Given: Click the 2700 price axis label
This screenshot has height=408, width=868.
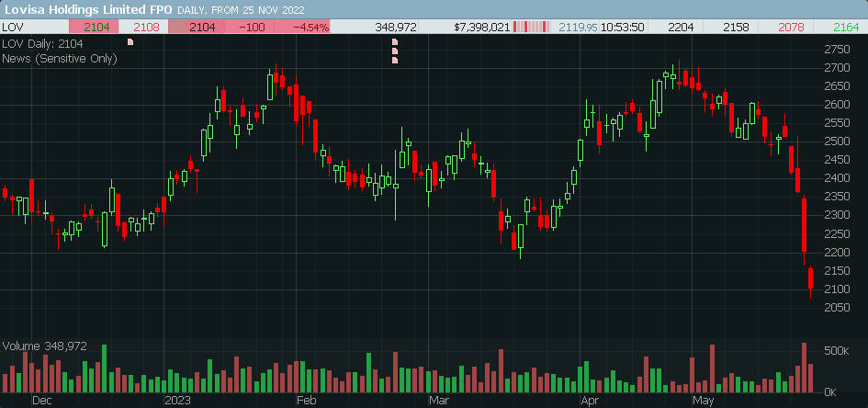Looking at the screenshot, I should [837, 67].
